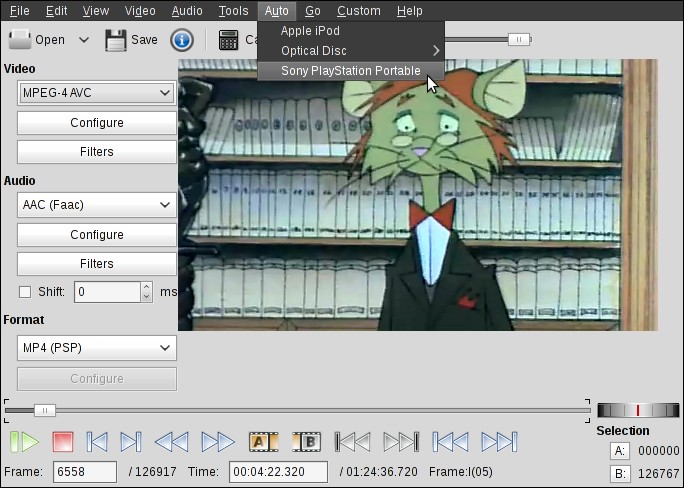Select Sony PlayStation Portable preset
This screenshot has height=488, width=684.
(x=351, y=71)
